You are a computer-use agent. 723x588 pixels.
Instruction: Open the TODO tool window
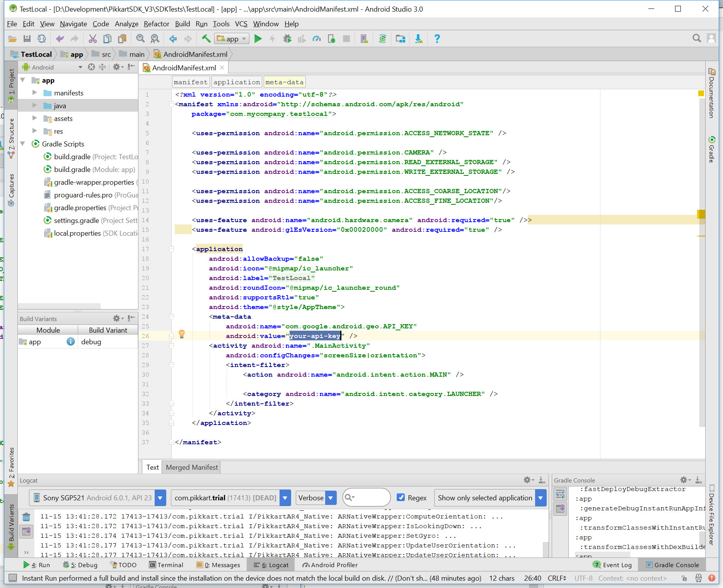pyautogui.click(x=123, y=565)
